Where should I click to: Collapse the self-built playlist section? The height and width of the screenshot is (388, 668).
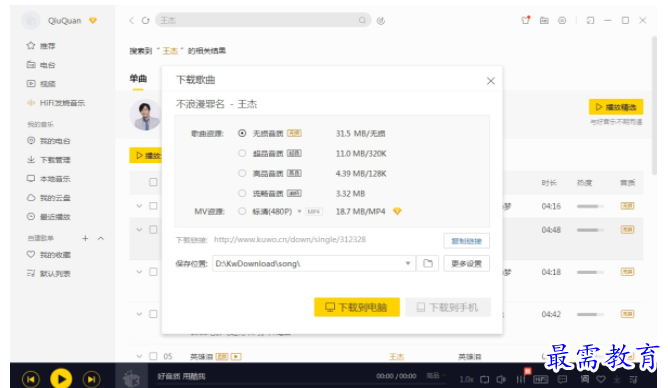pyautogui.click(x=101, y=238)
